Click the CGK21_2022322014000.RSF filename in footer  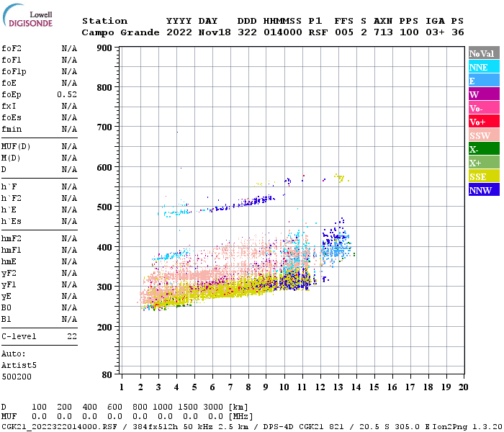(60, 426)
